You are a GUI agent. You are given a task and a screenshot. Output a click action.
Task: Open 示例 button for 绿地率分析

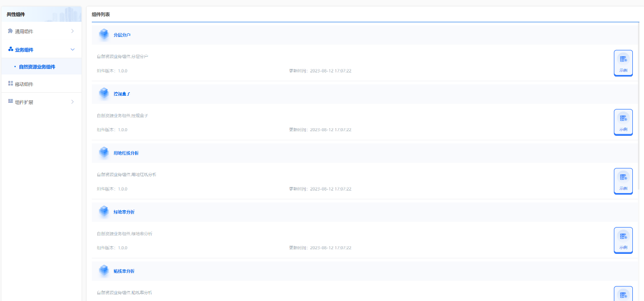click(x=623, y=240)
